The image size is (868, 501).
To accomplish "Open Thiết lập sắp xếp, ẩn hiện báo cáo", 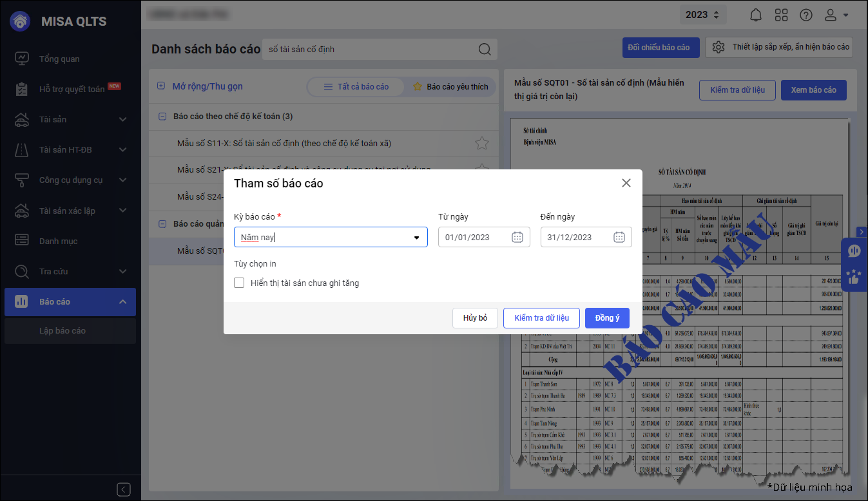I will click(779, 47).
